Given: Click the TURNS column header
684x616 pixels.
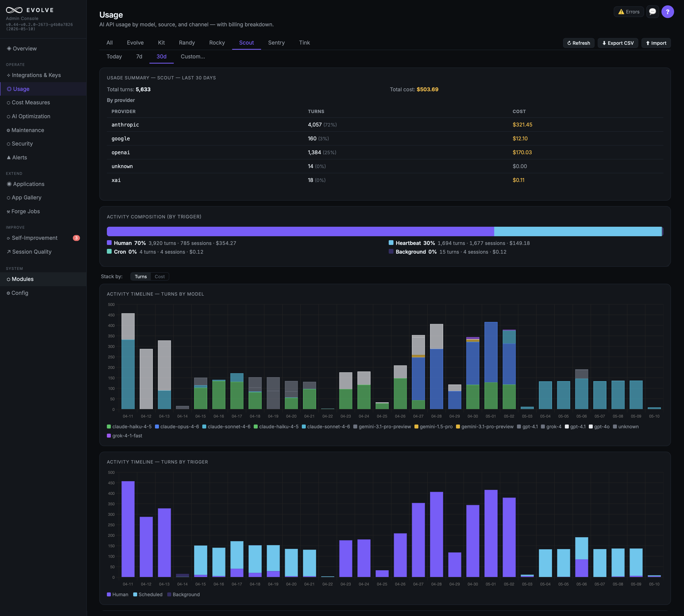Looking at the screenshot, I should coord(316,111).
